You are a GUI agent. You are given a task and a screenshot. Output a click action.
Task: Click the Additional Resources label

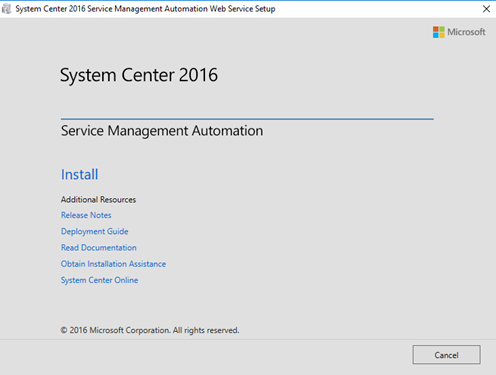98,200
